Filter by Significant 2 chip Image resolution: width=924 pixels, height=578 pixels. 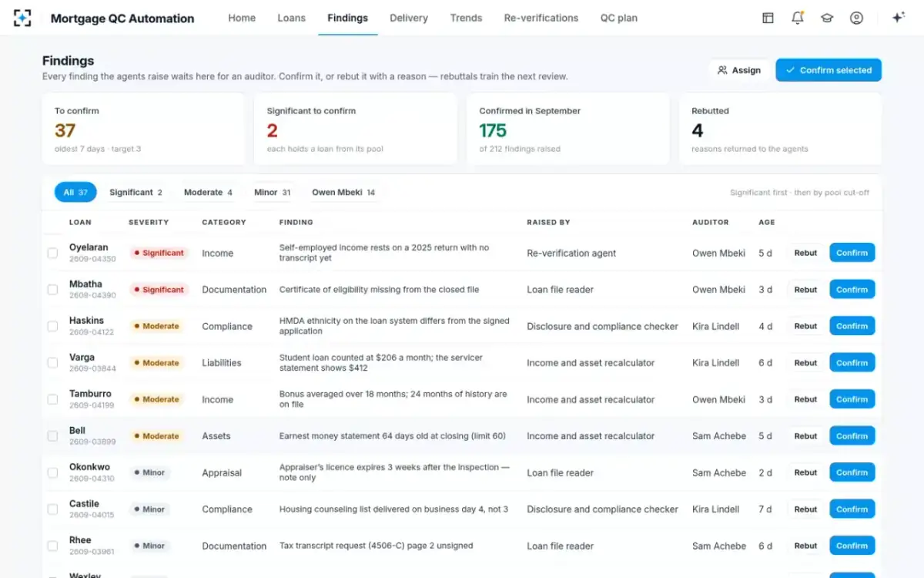(x=136, y=193)
